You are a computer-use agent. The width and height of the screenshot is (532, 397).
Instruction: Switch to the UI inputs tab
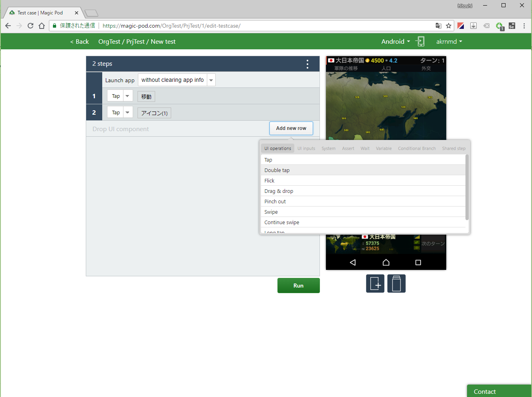coord(306,148)
